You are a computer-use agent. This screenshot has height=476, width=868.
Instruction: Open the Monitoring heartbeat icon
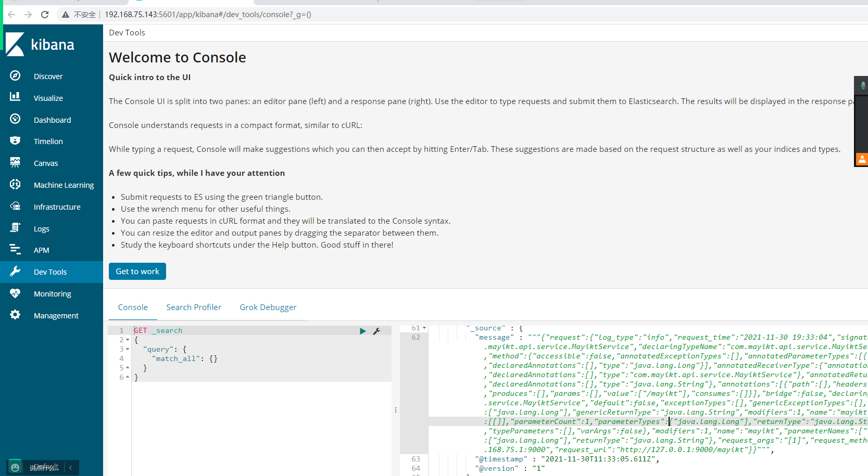[15, 293]
